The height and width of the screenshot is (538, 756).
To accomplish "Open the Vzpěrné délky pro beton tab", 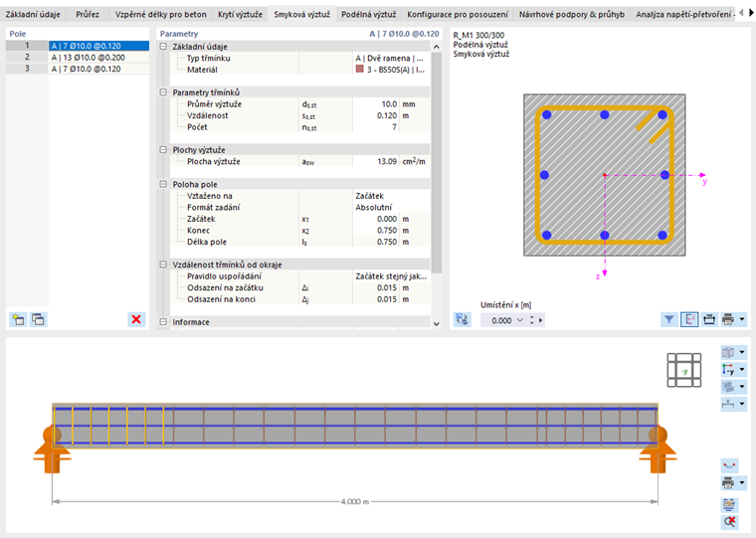I will (160, 14).
